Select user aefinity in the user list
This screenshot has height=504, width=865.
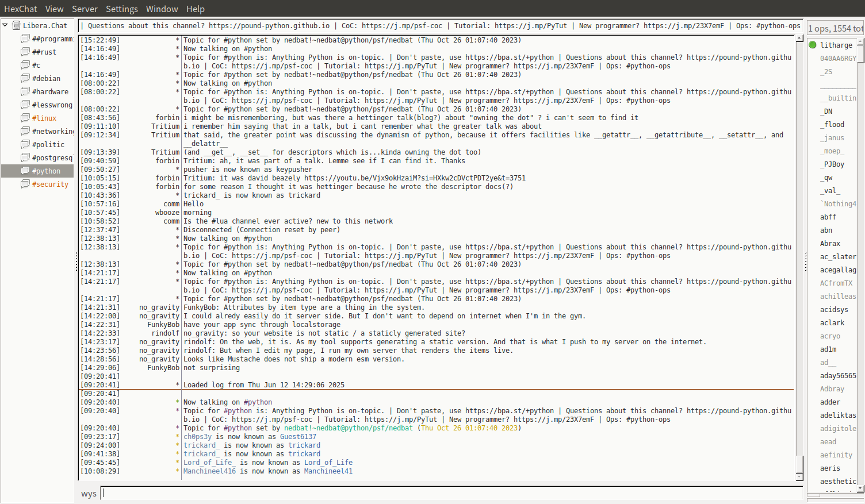(x=836, y=455)
